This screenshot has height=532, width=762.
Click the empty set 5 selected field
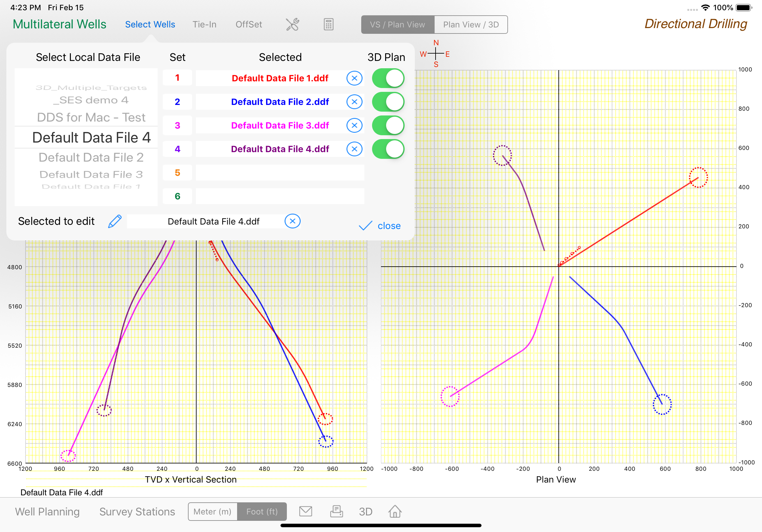click(280, 173)
